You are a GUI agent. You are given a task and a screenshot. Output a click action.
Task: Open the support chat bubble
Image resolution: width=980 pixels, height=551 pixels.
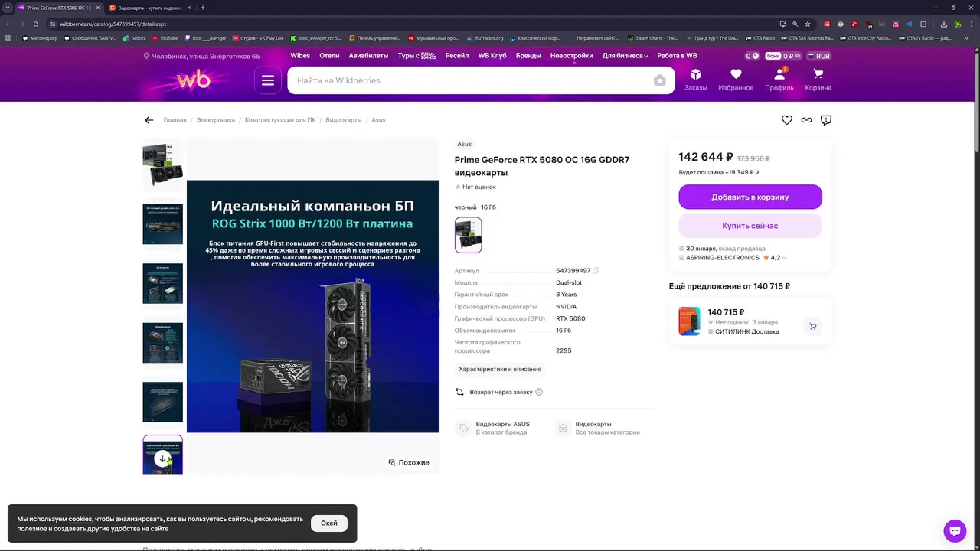click(955, 530)
